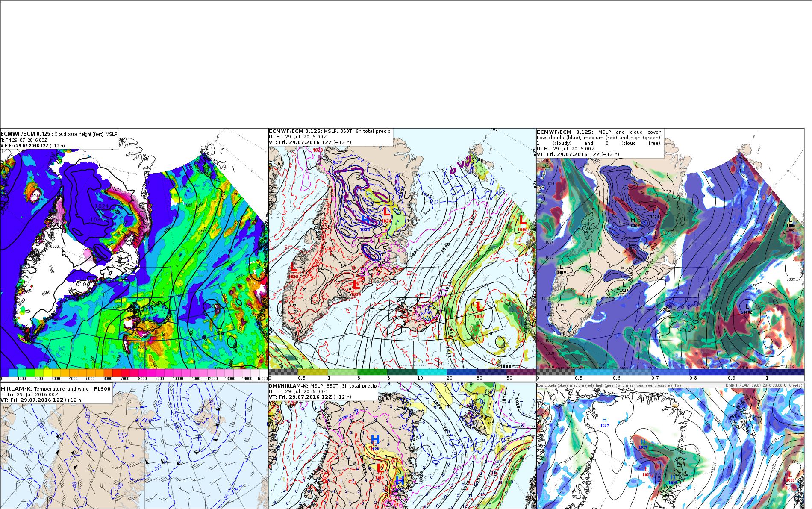
Task: Click the L 1005 marker on ECMWF cloud cover map
Action: click(790, 222)
